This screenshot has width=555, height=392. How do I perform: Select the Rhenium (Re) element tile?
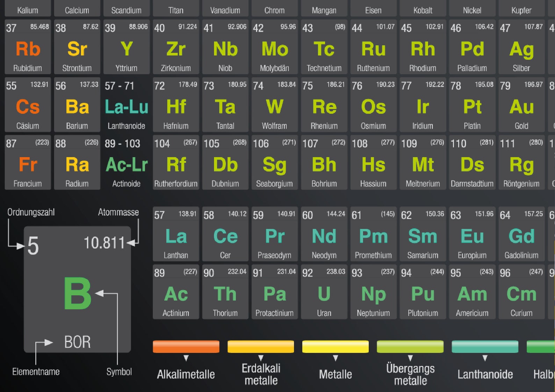tap(324, 105)
